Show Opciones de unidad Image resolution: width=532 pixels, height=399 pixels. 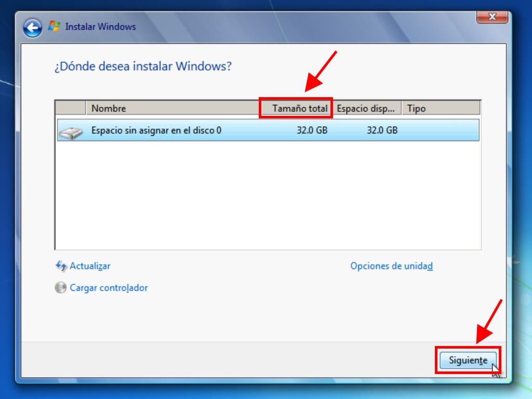[x=391, y=266]
